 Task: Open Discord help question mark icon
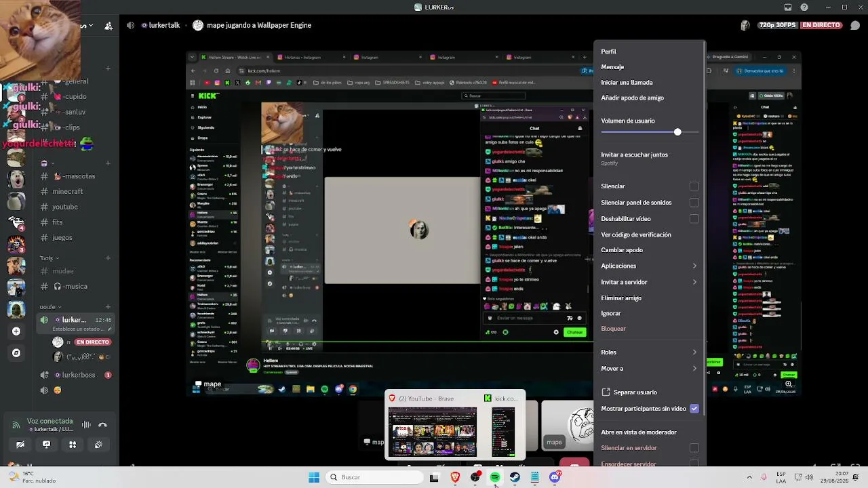(804, 7)
